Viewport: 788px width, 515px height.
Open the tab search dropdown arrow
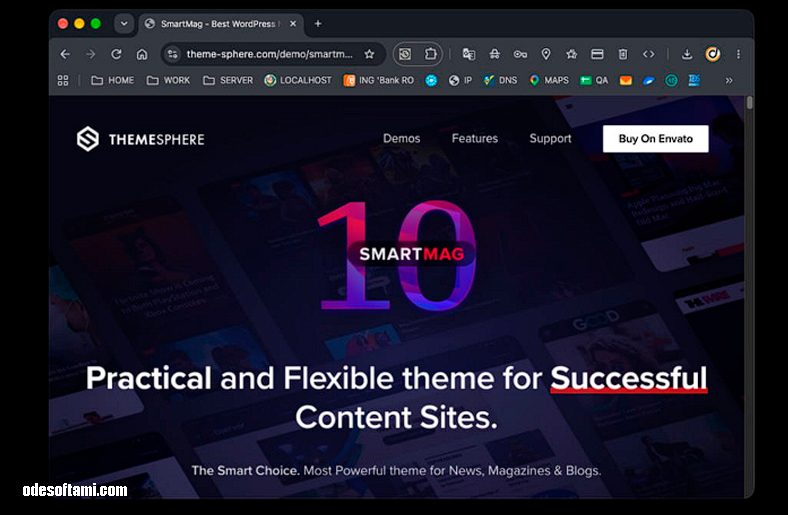[x=124, y=23]
